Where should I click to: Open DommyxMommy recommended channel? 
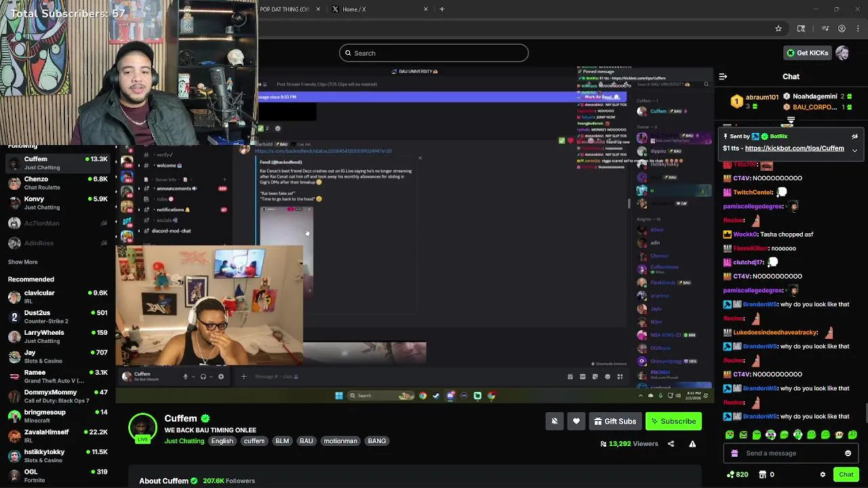(58, 396)
